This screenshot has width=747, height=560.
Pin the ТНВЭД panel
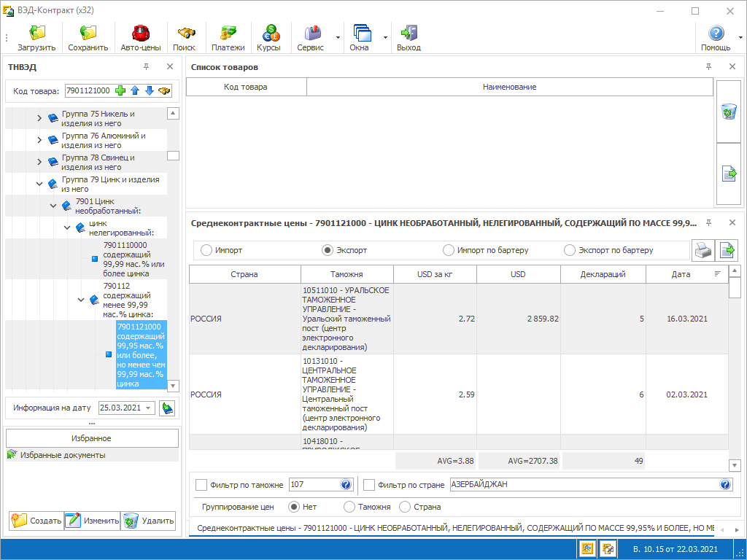(x=146, y=66)
